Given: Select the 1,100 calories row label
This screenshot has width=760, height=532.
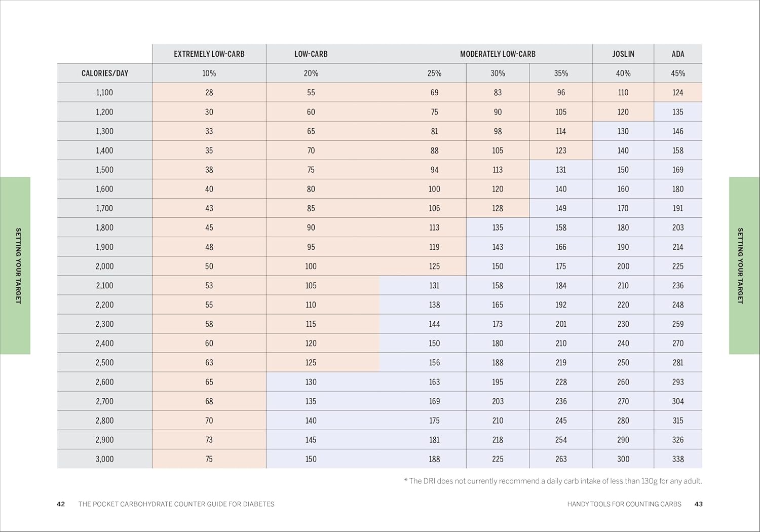Looking at the screenshot, I should point(104,93).
